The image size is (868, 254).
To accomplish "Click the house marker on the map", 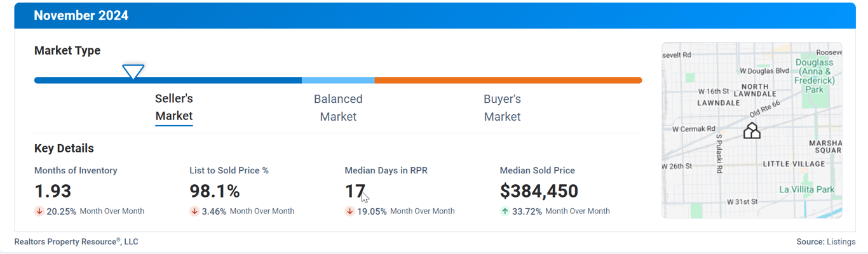I will (752, 131).
